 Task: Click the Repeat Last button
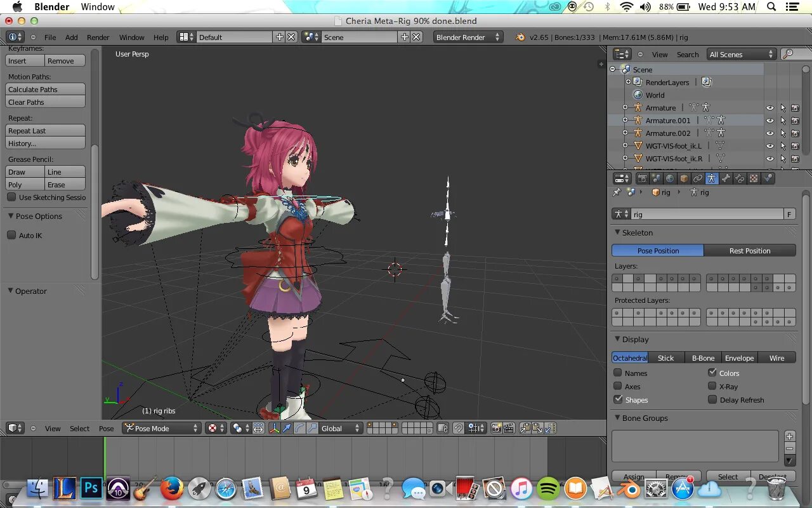[45, 131]
